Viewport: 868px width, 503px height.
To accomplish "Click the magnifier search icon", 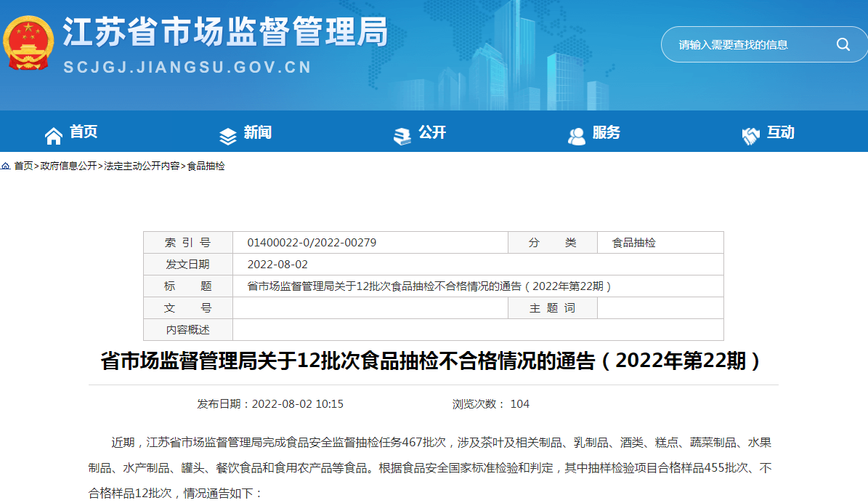I will pos(843,44).
